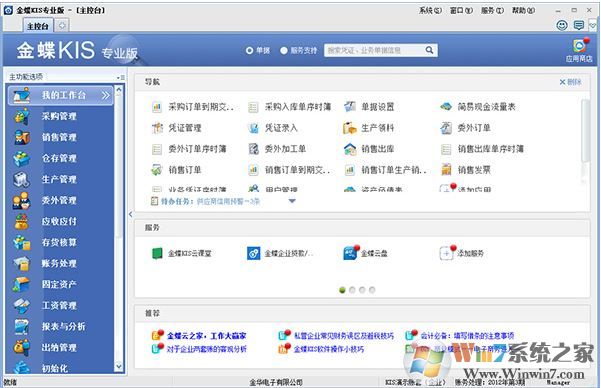Image resolution: width=601 pixels, height=388 pixels.
Task: Expand 待办任务 dropdown arrow
Action: (292, 201)
